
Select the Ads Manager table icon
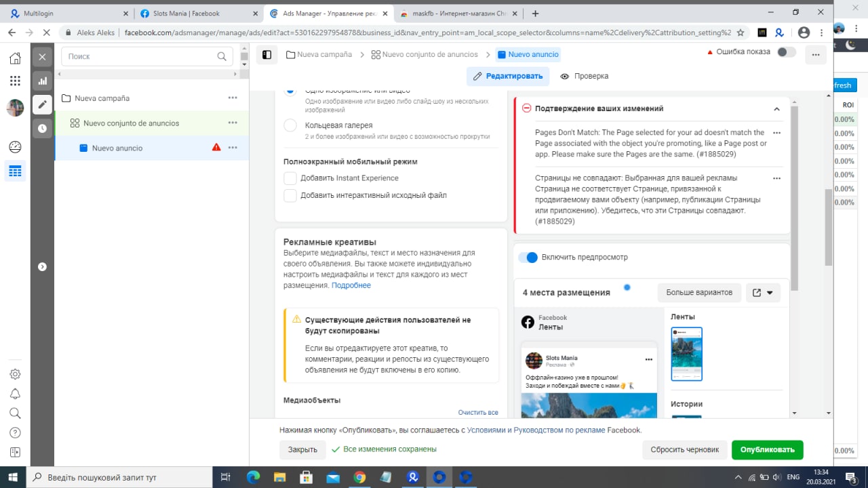pos(15,171)
